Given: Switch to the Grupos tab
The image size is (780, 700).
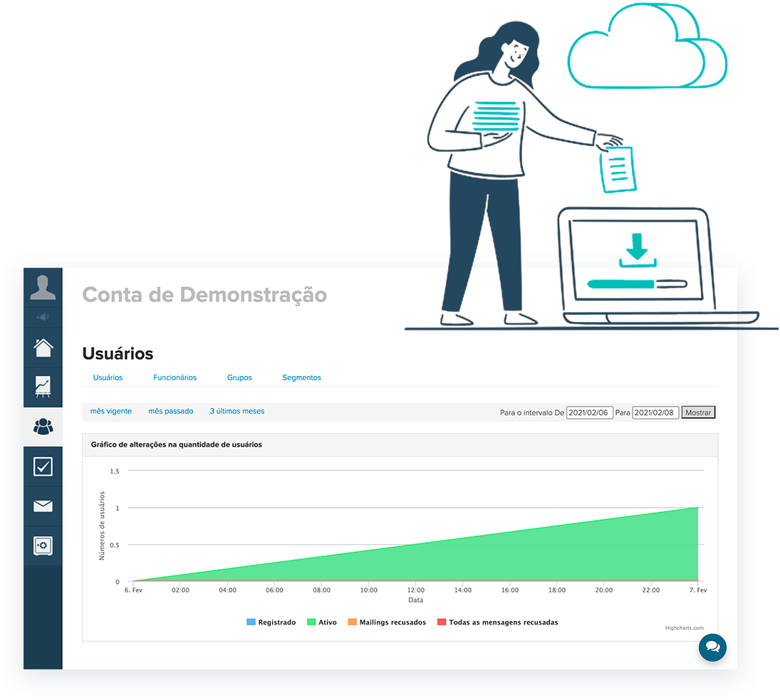Looking at the screenshot, I should click(x=239, y=378).
